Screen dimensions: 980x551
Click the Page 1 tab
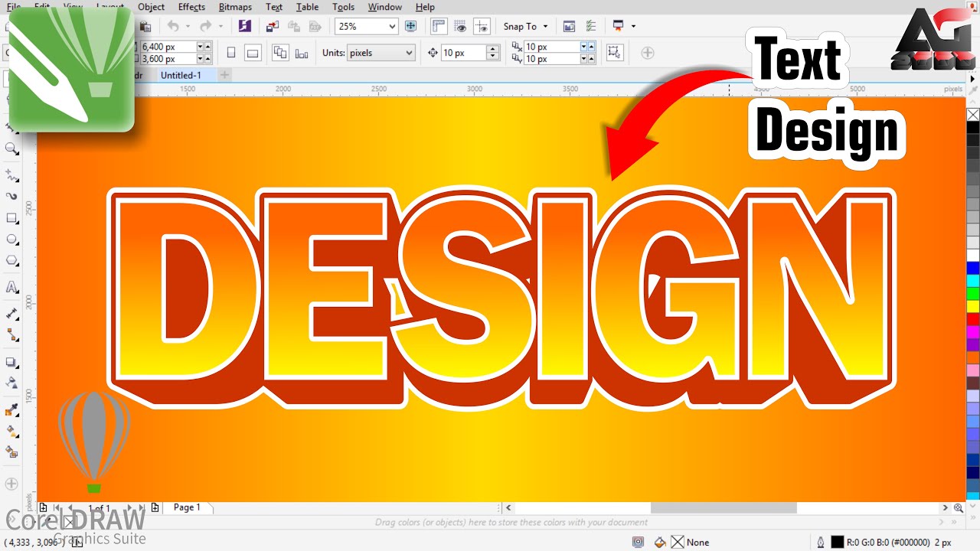(187, 507)
